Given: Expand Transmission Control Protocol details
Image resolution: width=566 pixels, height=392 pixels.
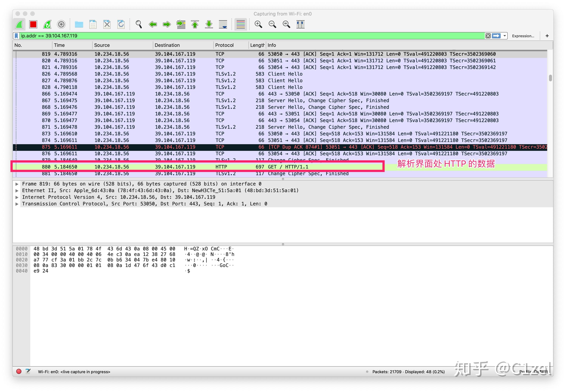Looking at the screenshot, I should pos(17,204).
